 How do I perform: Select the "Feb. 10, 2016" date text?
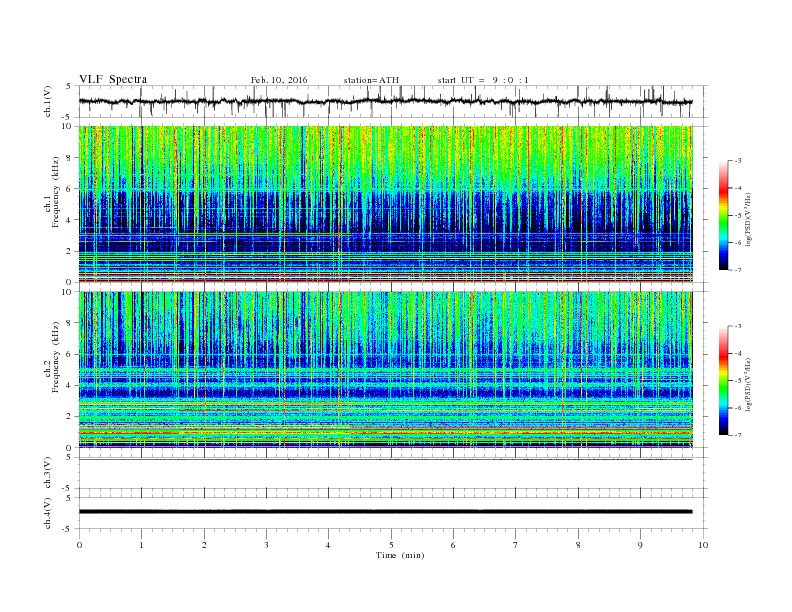pos(279,80)
